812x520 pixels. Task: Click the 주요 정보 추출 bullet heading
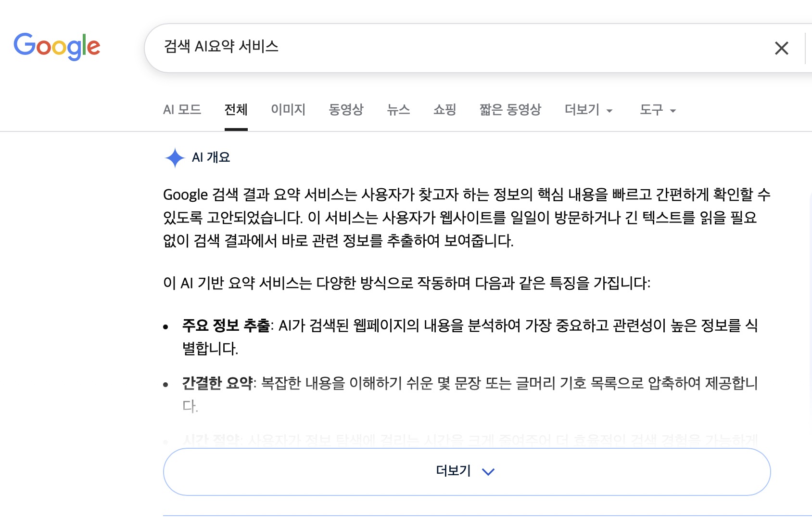226,325
